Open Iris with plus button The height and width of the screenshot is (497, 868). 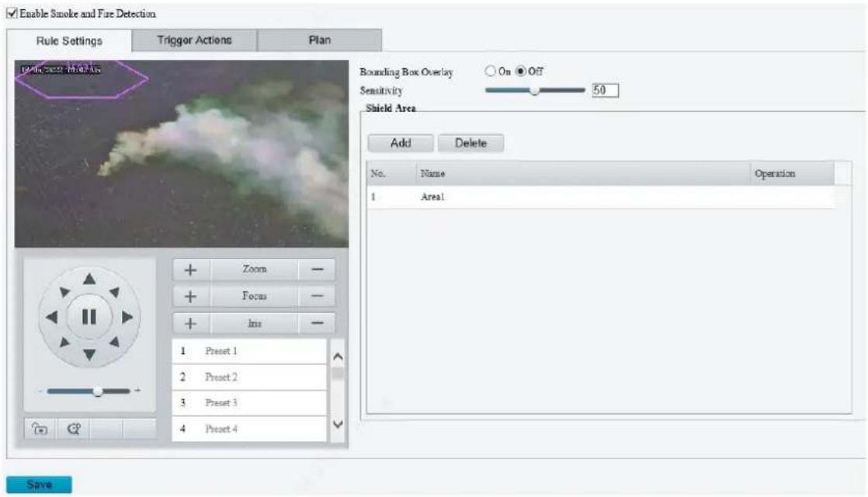(x=190, y=323)
